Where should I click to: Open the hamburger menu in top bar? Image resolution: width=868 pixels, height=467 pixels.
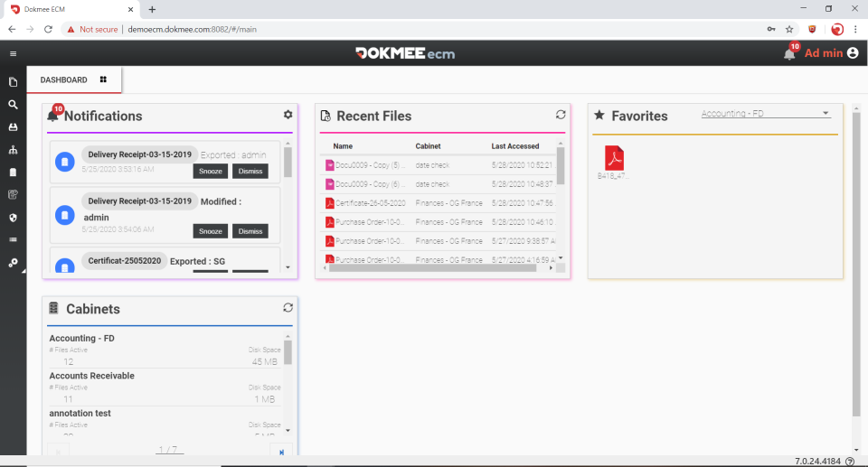(x=13, y=53)
